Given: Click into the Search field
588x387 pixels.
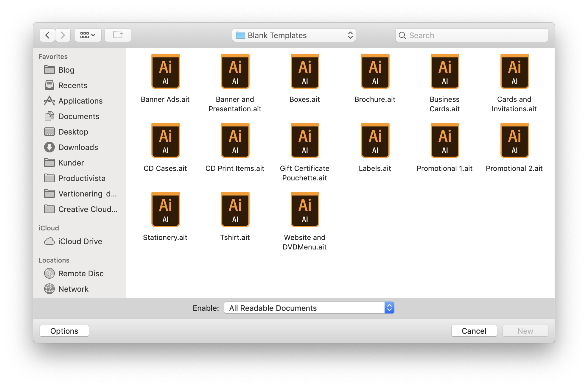Looking at the screenshot, I should 472,35.
